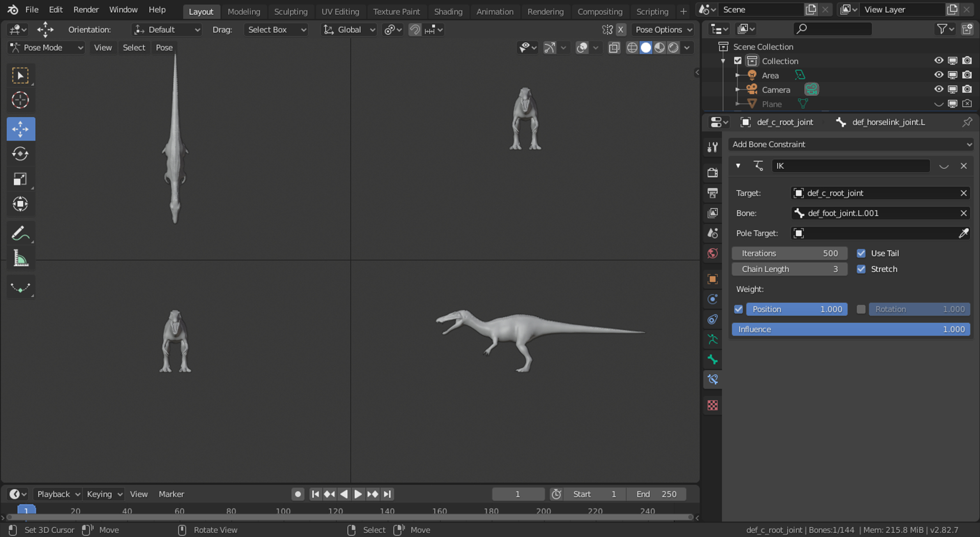Adjust the Influence slider

click(851, 329)
